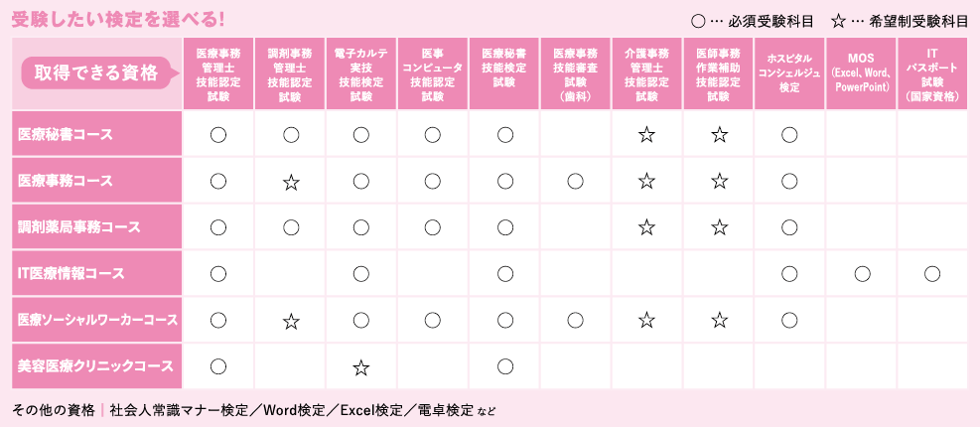Click the ITパスポート試験 column header
The height and width of the screenshot is (427, 980).
tap(932, 73)
